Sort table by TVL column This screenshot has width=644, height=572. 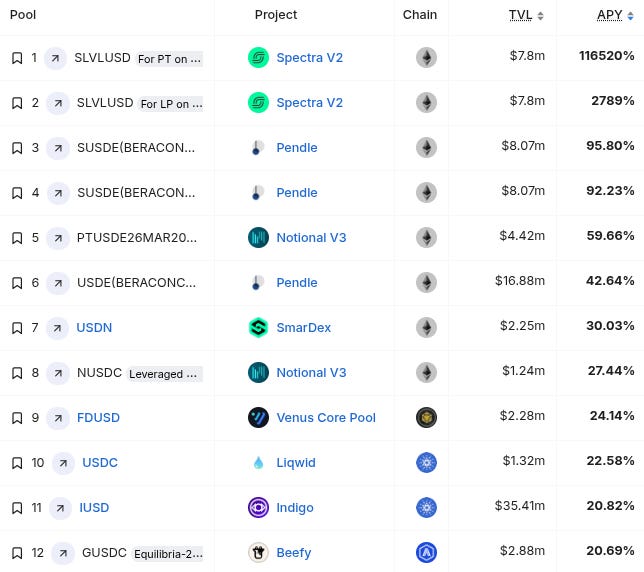point(526,15)
